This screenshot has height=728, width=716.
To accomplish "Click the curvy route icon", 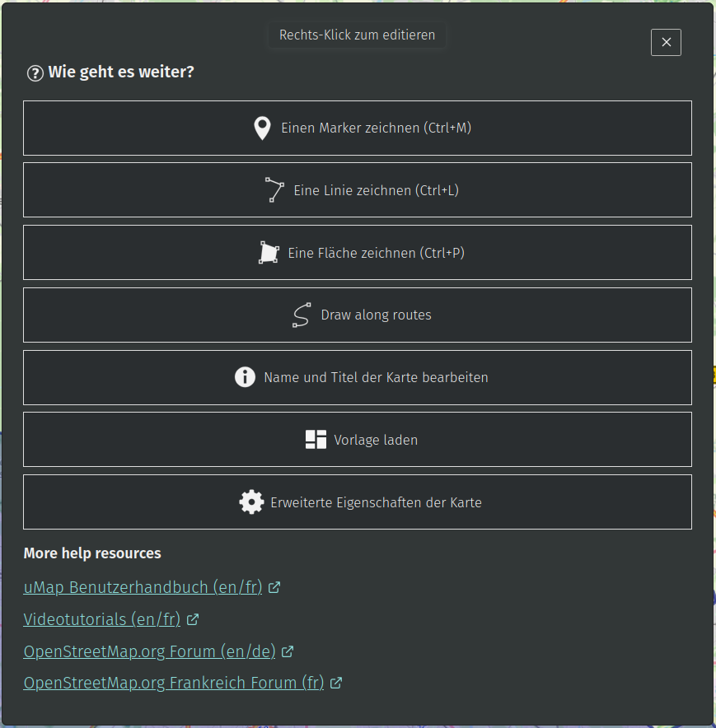I will [x=302, y=315].
